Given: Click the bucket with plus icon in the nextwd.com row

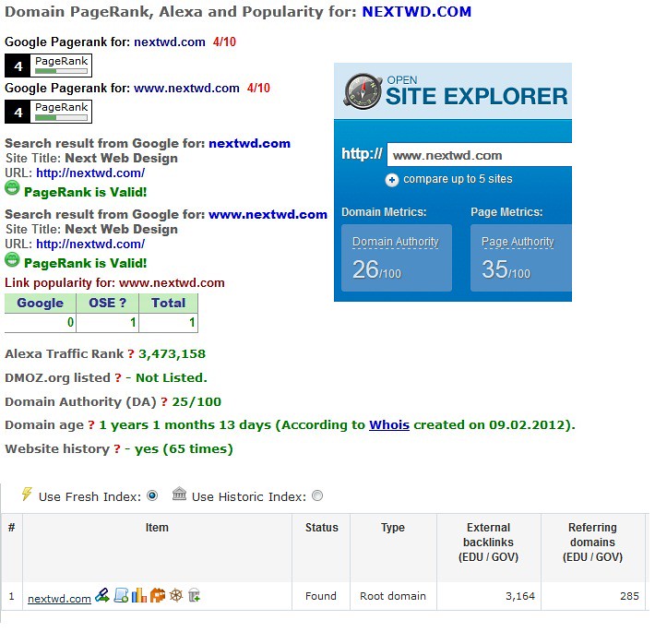Looking at the screenshot, I should pyautogui.click(x=195, y=595).
